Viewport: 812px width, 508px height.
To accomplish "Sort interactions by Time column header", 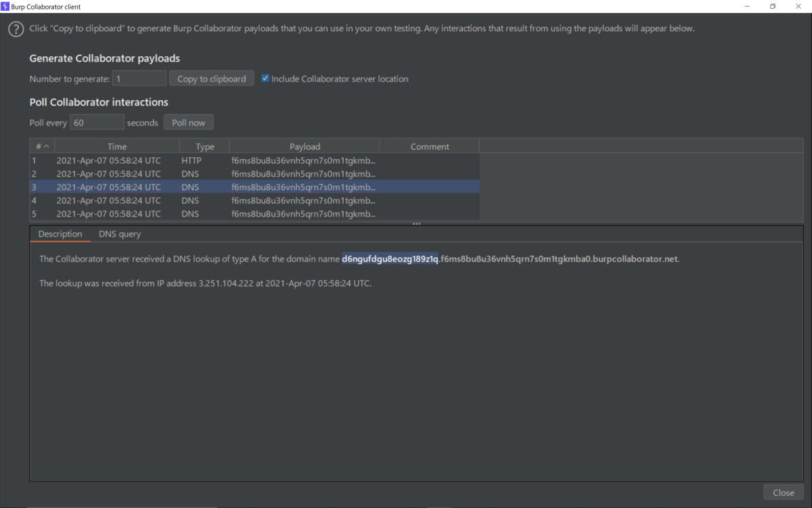I will click(117, 146).
